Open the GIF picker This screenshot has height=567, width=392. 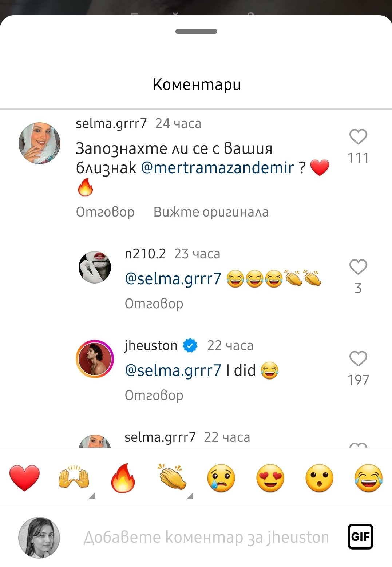point(360,536)
